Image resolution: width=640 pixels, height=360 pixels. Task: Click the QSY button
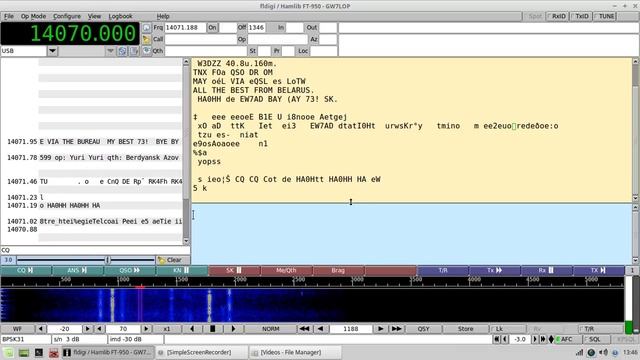coord(423,329)
